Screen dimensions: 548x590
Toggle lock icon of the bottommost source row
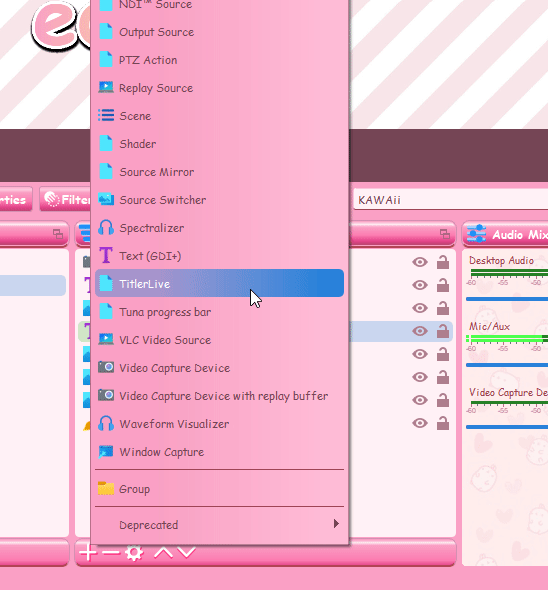pos(443,423)
